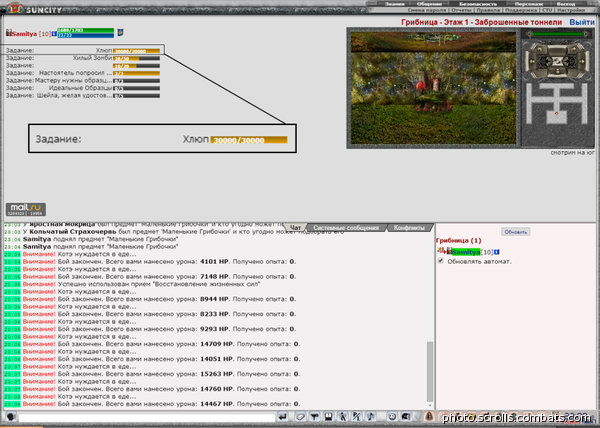Click the Выход menu item
This screenshot has height=428, width=600.
[565, 4]
